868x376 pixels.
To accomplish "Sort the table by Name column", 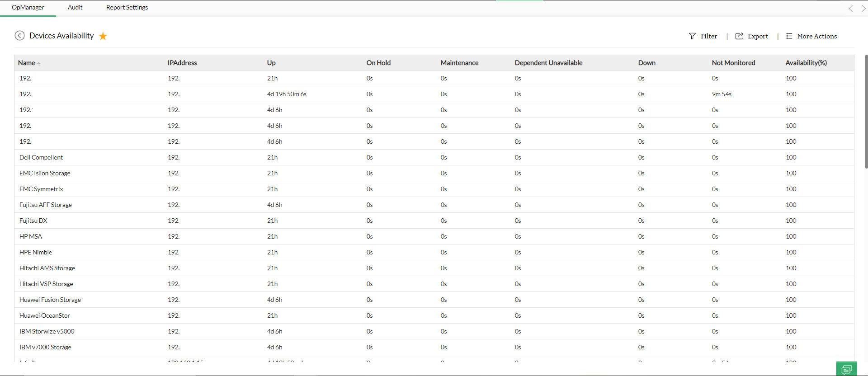I will [27, 63].
